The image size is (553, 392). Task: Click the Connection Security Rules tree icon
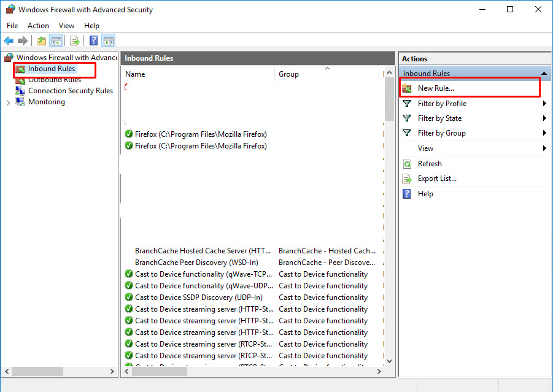click(x=20, y=91)
